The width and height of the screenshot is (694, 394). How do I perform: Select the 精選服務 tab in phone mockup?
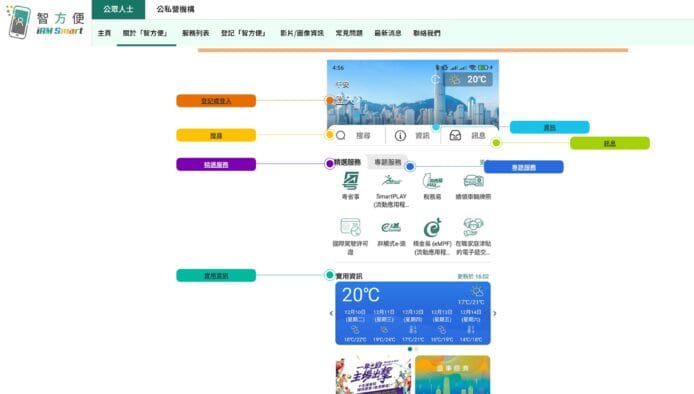tap(347, 162)
